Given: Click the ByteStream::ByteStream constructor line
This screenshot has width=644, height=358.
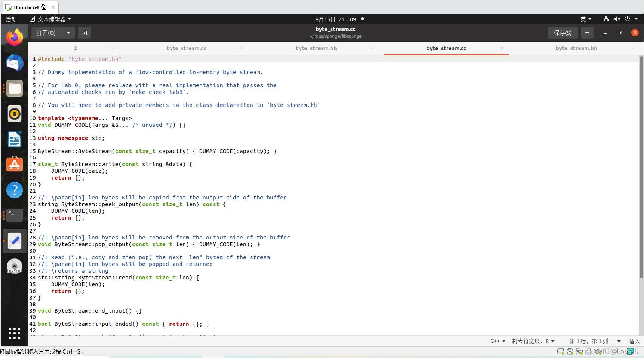Looking at the screenshot, I should tap(157, 151).
